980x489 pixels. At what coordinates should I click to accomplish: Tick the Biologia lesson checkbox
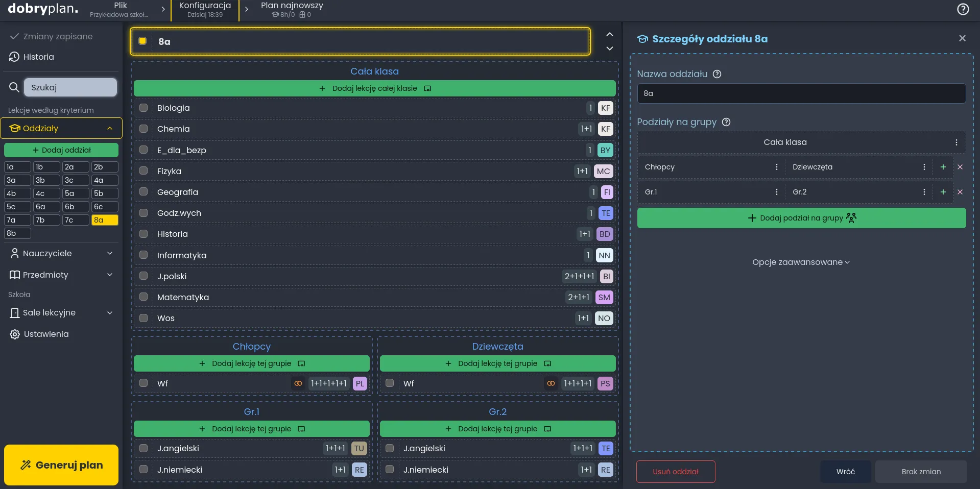pyautogui.click(x=144, y=108)
